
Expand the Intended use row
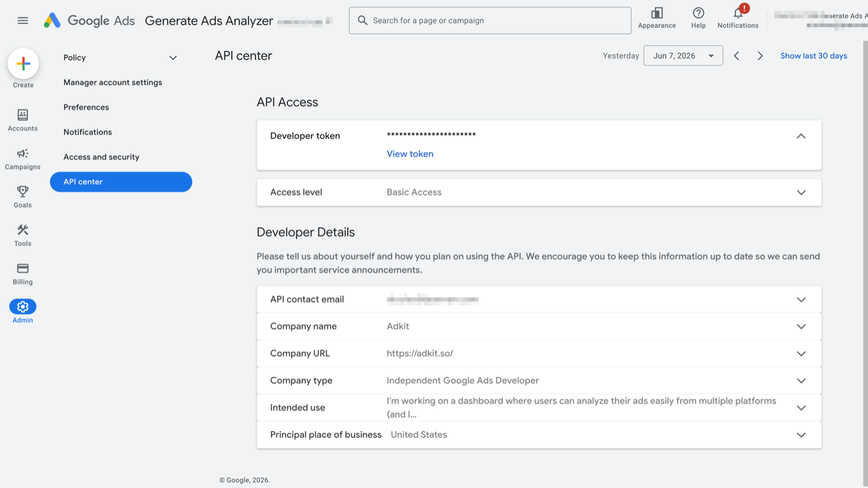coord(801,407)
